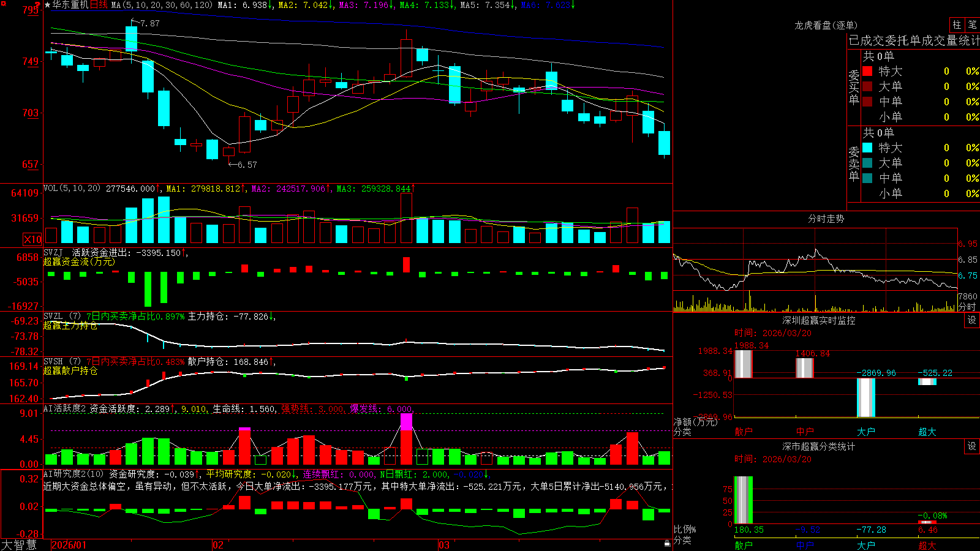Image resolution: width=980 pixels, height=551 pixels.
Task: Click the 2026/01 date marker on timeline
Action: (69, 545)
